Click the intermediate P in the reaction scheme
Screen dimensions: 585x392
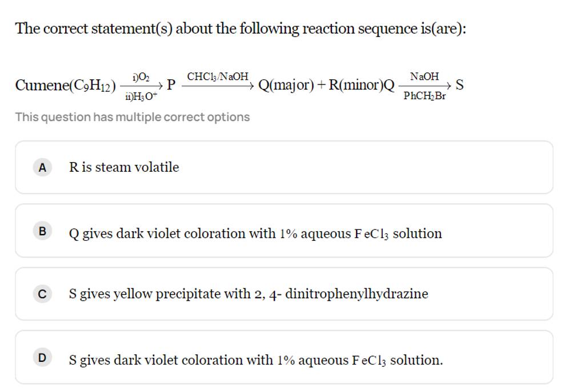tap(171, 86)
